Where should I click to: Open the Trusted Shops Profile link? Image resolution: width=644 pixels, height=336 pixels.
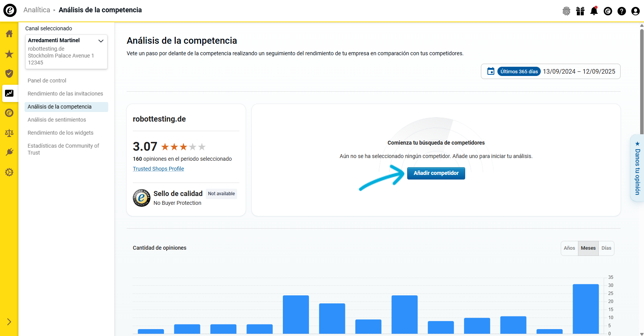[158, 169]
